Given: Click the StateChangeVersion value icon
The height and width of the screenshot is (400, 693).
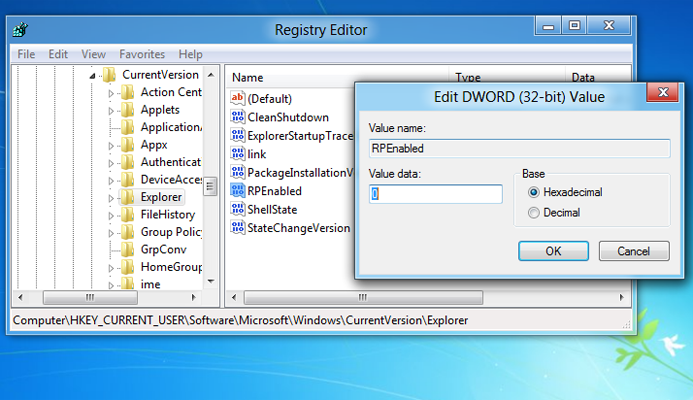Looking at the screenshot, I should pos(237,228).
